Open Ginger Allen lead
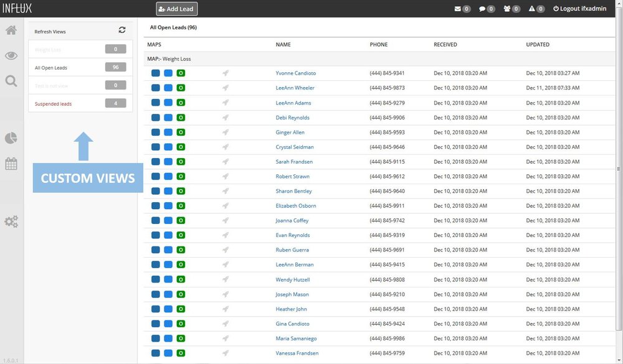623x364 pixels. point(290,132)
